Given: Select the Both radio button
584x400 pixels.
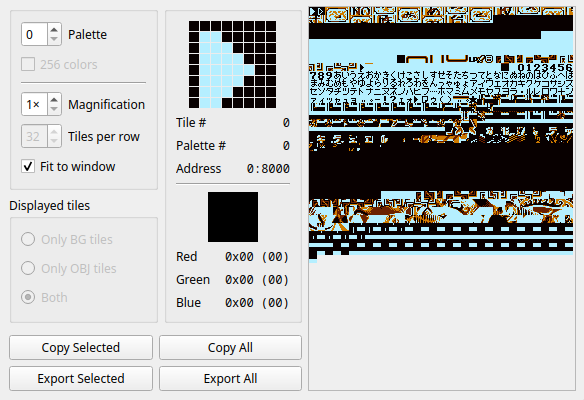Looking at the screenshot, I should (x=28, y=297).
